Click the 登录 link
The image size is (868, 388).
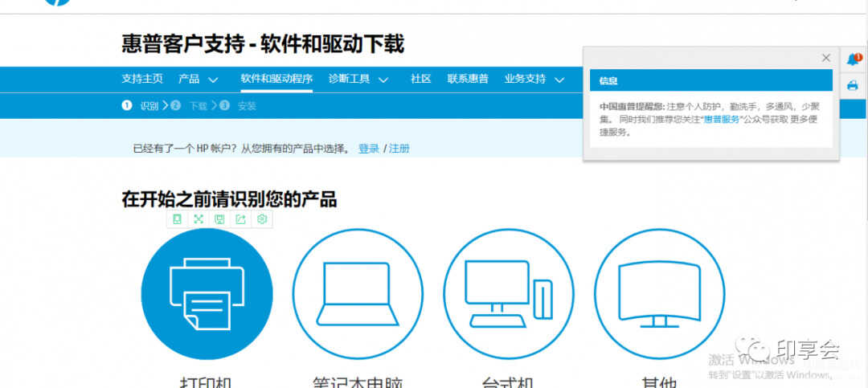coord(369,149)
